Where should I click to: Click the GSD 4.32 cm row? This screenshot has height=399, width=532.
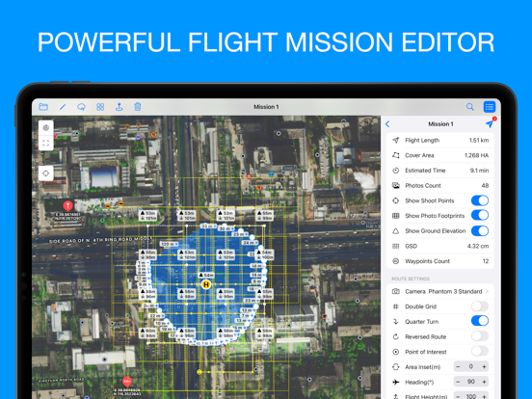pos(440,246)
